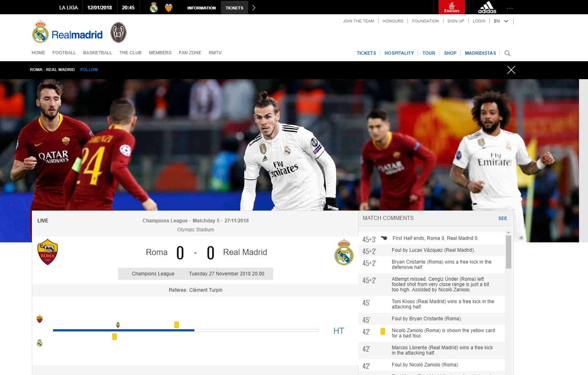Open the BASKETBALL menu item
This screenshot has width=588, height=375.
coord(98,53)
